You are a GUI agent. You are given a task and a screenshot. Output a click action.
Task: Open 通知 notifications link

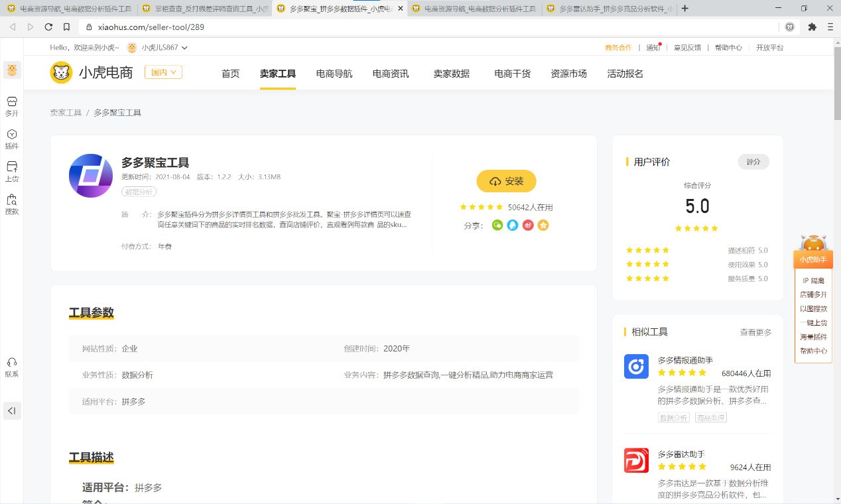click(653, 48)
